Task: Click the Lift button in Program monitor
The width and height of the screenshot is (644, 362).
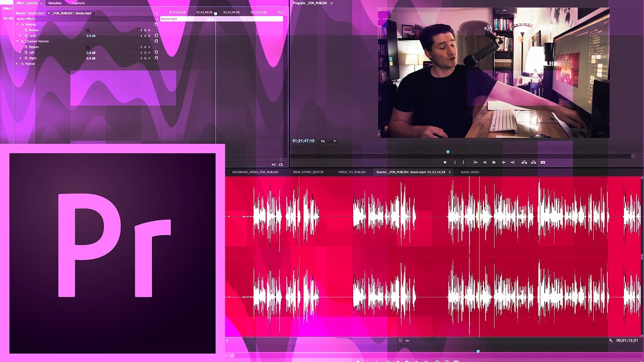Action: (x=524, y=162)
